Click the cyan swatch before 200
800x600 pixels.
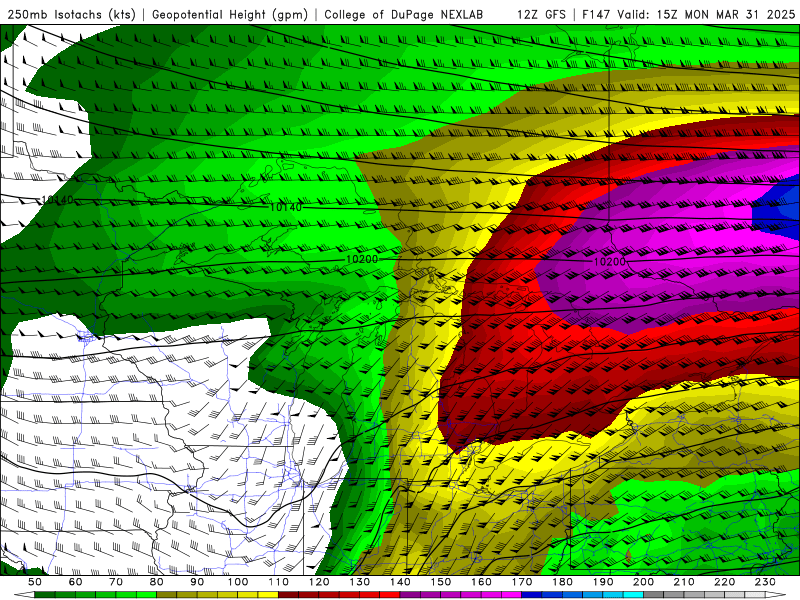click(633, 594)
